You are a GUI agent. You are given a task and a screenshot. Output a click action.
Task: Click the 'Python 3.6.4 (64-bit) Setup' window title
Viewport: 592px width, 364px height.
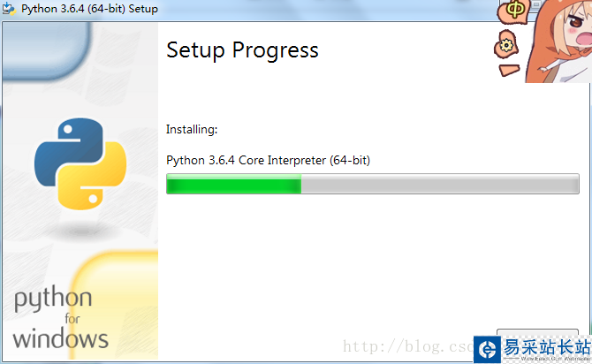click(x=89, y=9)
